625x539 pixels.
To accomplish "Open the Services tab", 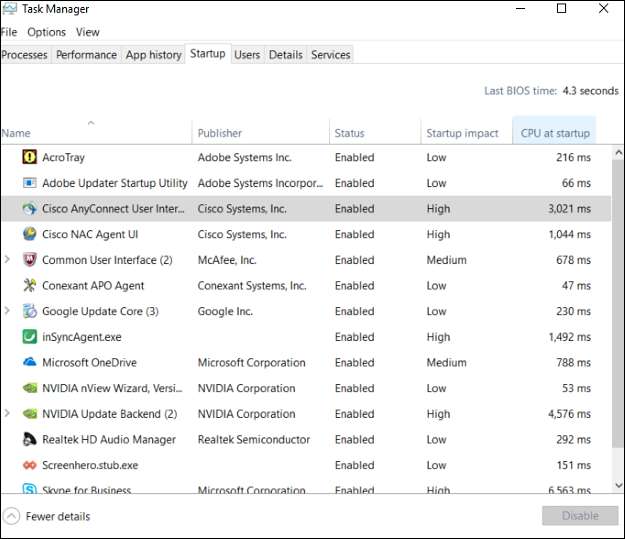I will (x=330, y=55).
